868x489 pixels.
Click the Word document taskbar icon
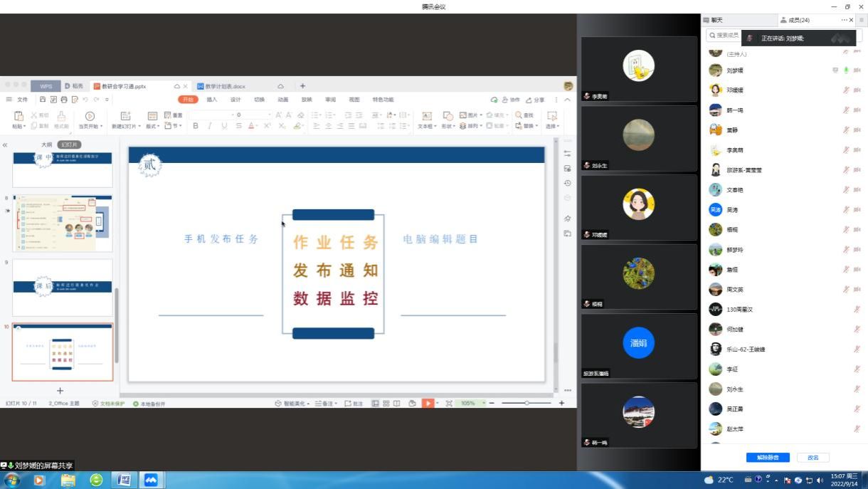[x=123, y=480]
